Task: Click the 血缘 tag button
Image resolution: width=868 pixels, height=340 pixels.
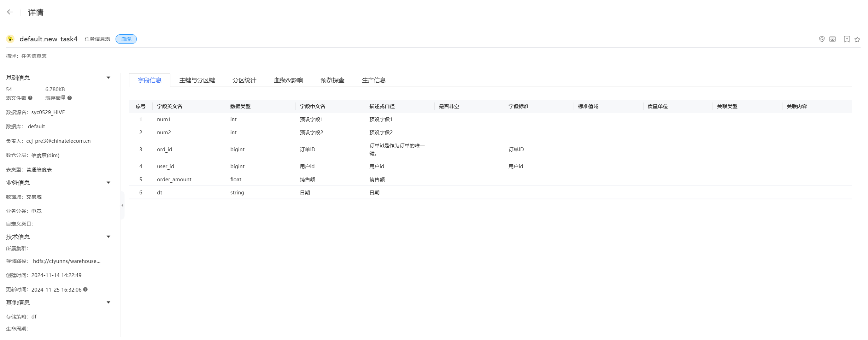Action: point(126,39)
